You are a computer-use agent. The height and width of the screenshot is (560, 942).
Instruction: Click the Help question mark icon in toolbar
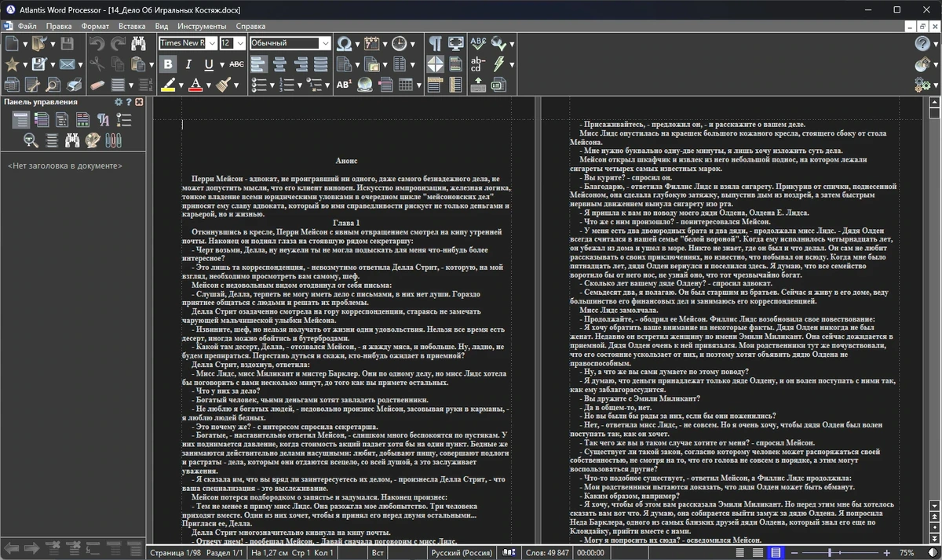click(922, 44)
